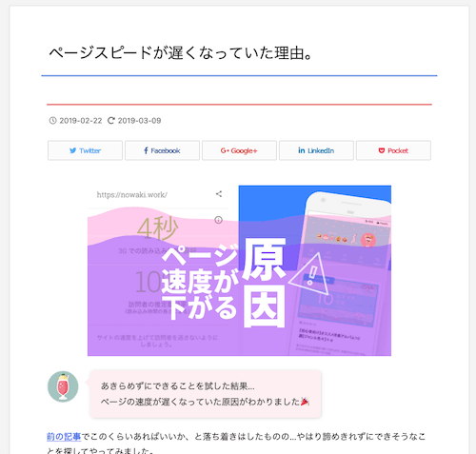
Task: Open the 前の記事 link
Action: tap(64, 437)
